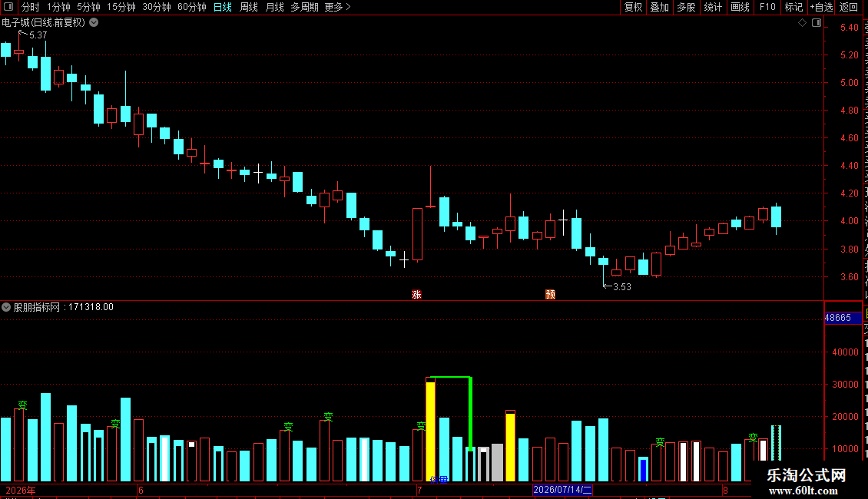Click the 5.00 price axis label
Viewport: 868px width, 499px height.
pyautogui.click(x=849, y=83)
